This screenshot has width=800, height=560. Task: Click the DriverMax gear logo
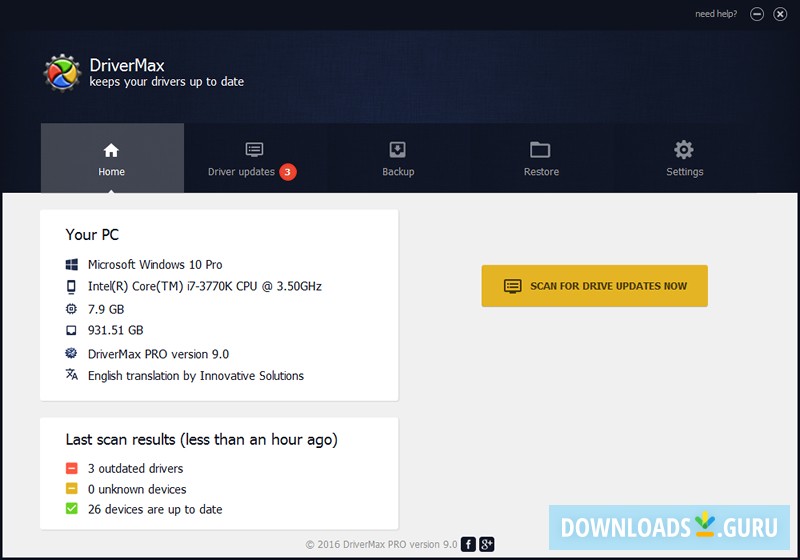pyautogui.click(x=62, y=73)
